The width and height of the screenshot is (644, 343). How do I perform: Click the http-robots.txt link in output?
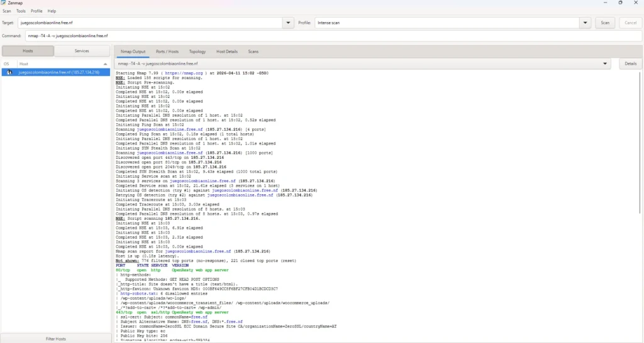(138, 294)
